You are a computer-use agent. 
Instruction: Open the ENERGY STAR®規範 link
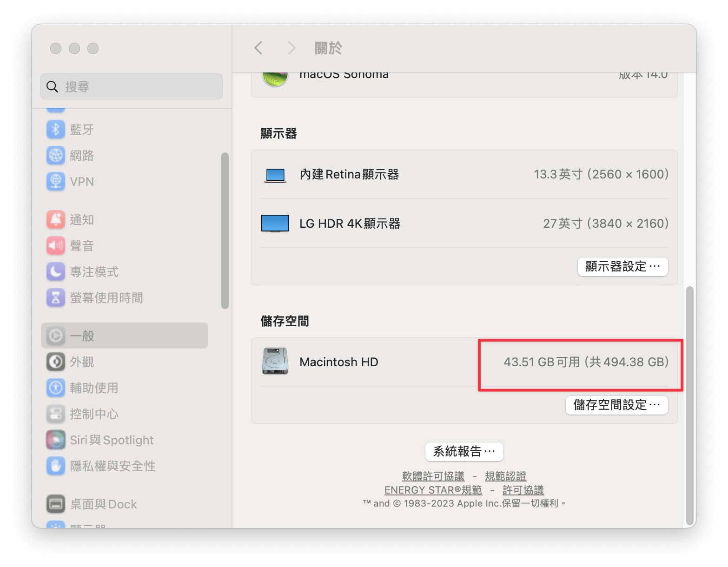coord(433,490)
